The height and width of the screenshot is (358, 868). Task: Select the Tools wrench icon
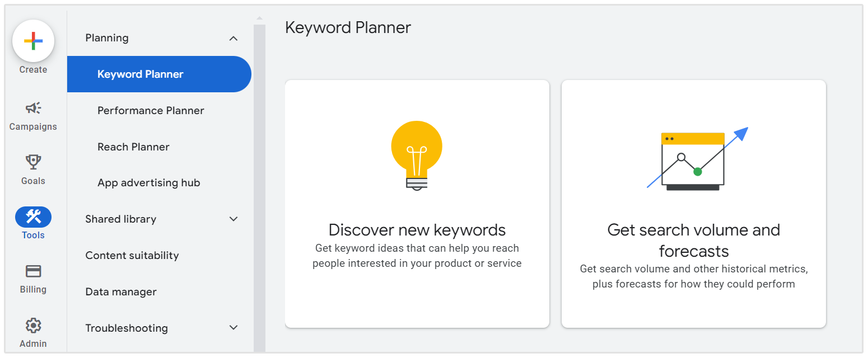(x=33, y=217)
